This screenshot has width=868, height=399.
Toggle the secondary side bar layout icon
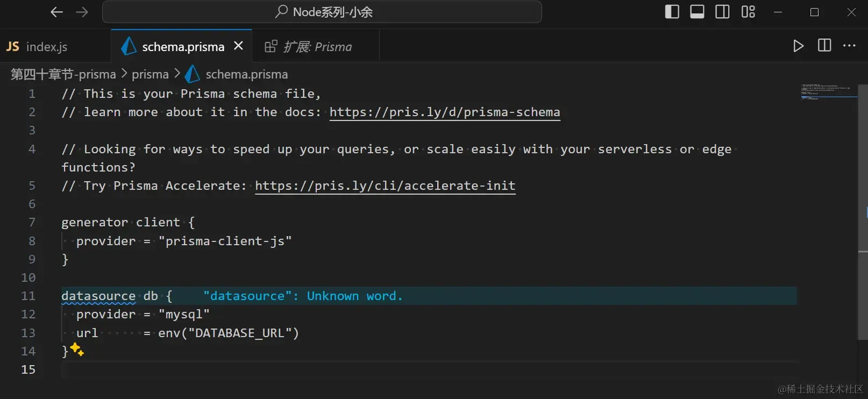(722, 12)
